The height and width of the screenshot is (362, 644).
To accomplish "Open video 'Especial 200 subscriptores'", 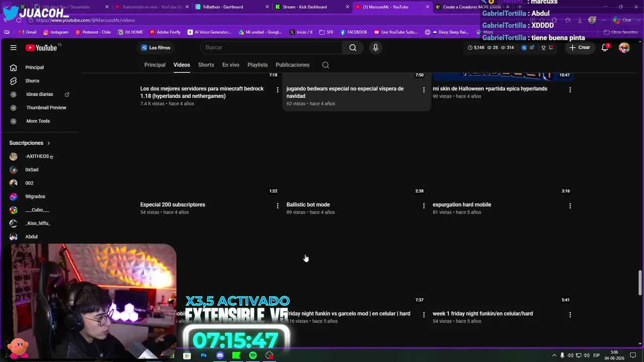I will pyautogui.click(x=173, y=205).
